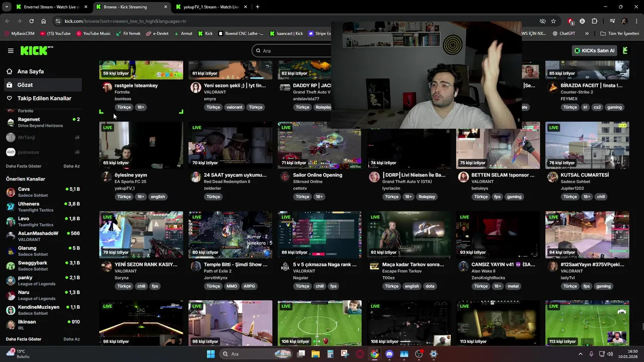Screen dimensions: 644x362
Task: Click the address bar URL
Action: pyautogui.click(x=125, y=21)
